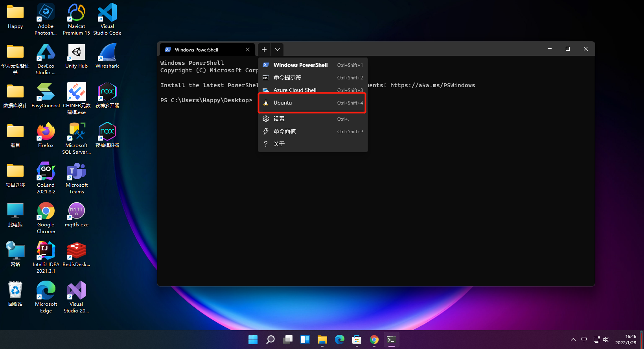Close the Windows PowerShell tab
Viewport: 644px width, 349px height.
(248, 50)
